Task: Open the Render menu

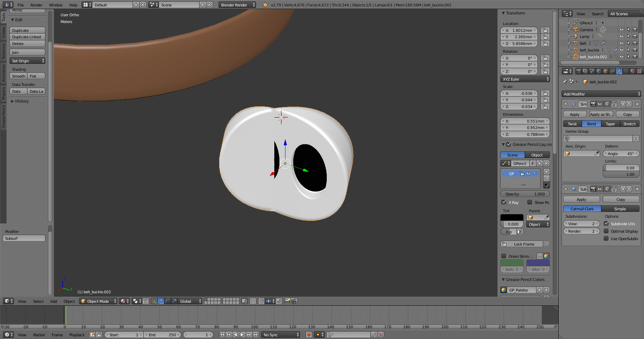Action: click(x=37, y=5)
